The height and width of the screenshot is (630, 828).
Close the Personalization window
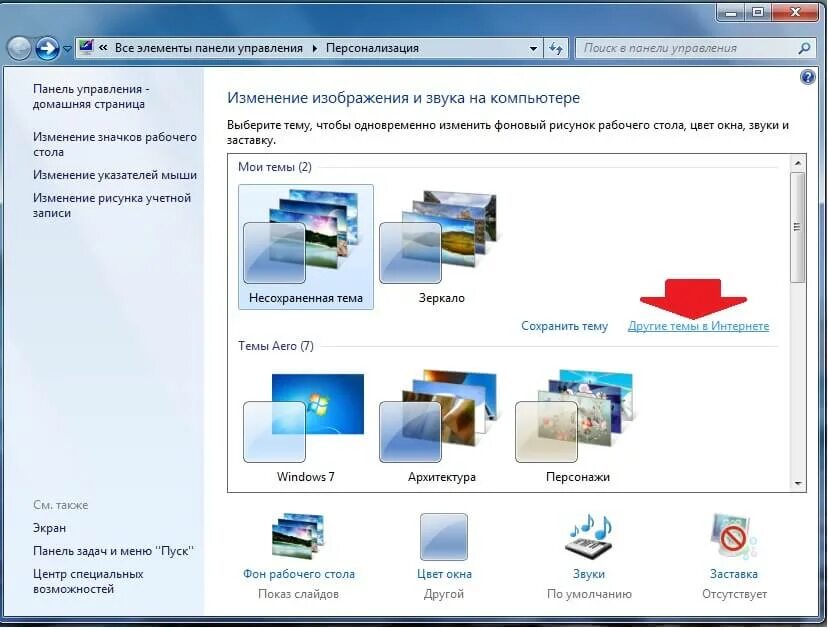[795, 12]
